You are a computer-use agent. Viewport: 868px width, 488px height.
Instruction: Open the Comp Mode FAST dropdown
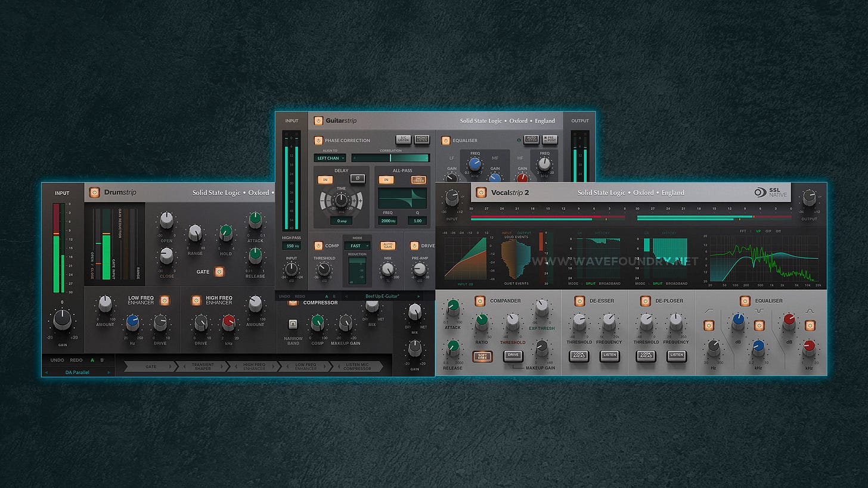(x=358, y=245)
